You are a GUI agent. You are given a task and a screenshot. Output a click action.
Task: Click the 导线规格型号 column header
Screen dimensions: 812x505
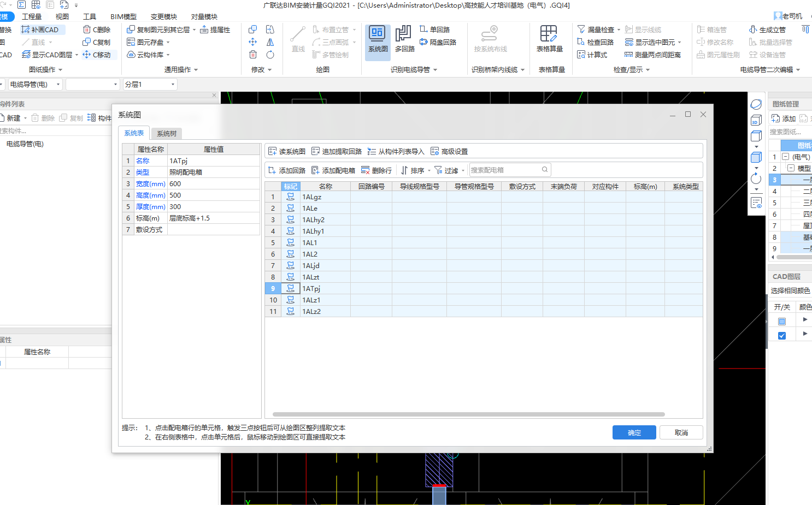(x=420, y=186)
